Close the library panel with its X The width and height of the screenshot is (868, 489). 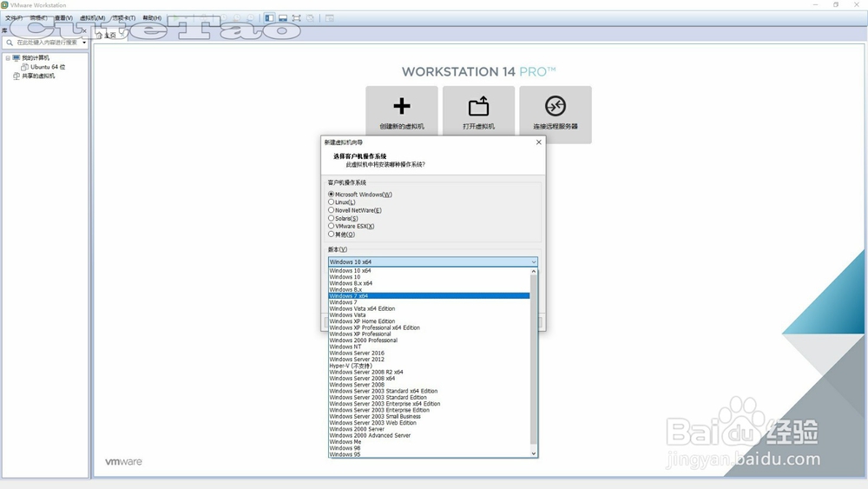(x=84, y=31)
